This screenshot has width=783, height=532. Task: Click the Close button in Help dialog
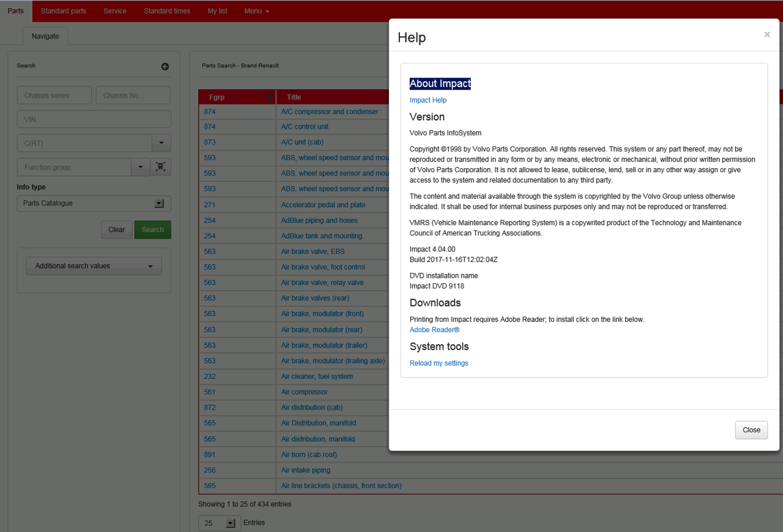coord(751,430)
